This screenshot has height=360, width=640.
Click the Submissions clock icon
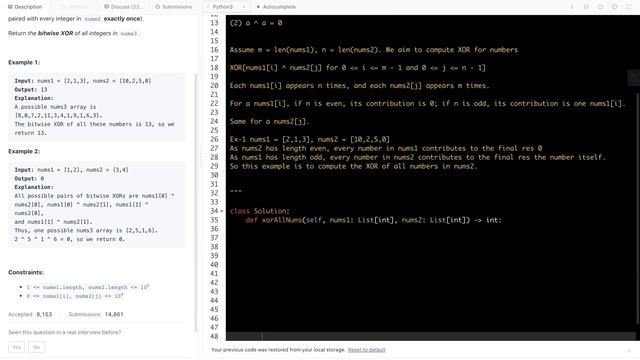[158, 7]
